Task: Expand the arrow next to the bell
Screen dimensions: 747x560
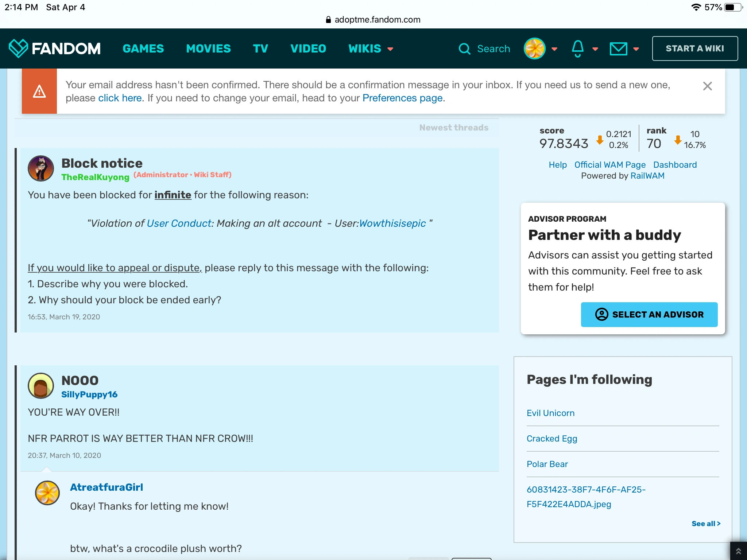Action: (x=595, y=49)
